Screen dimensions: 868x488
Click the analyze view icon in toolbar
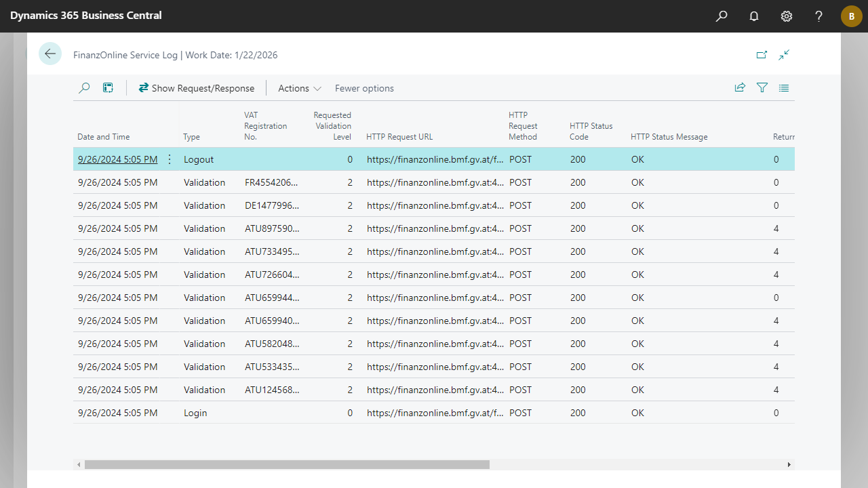tap(108, 88)
